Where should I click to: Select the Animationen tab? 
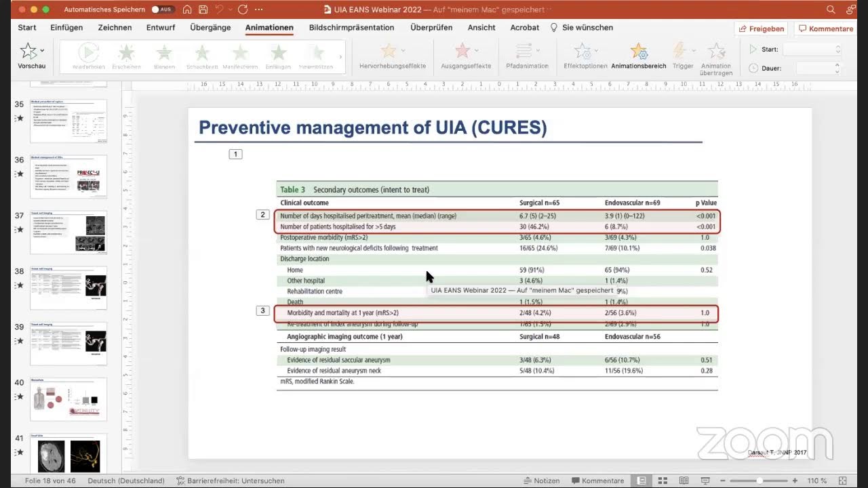269,28
